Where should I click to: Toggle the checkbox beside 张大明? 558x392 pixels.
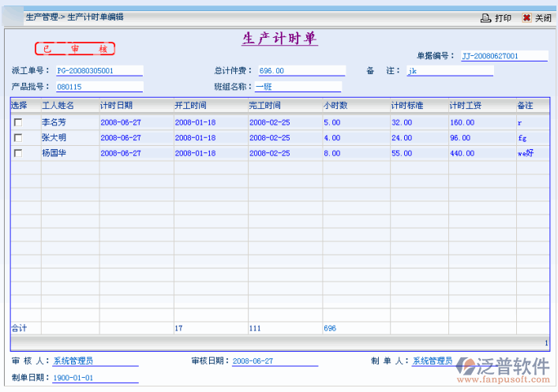point(17,137)
